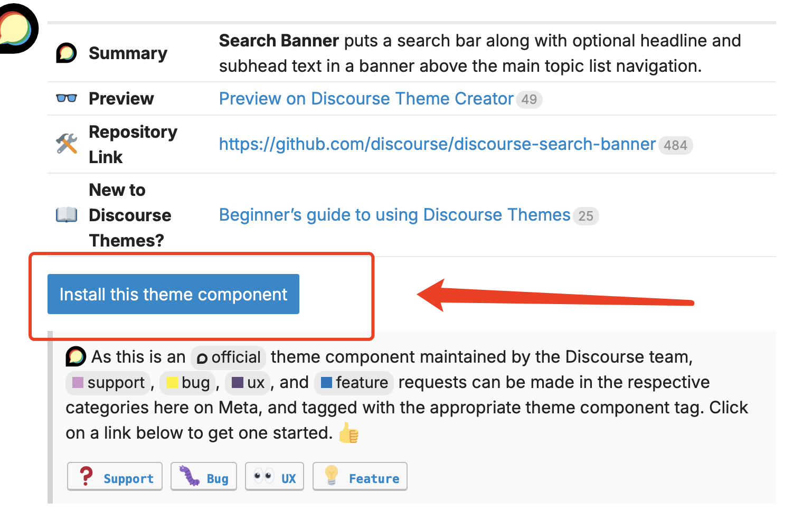Click the open book icon
812x511 pixels.
(67, 215)
